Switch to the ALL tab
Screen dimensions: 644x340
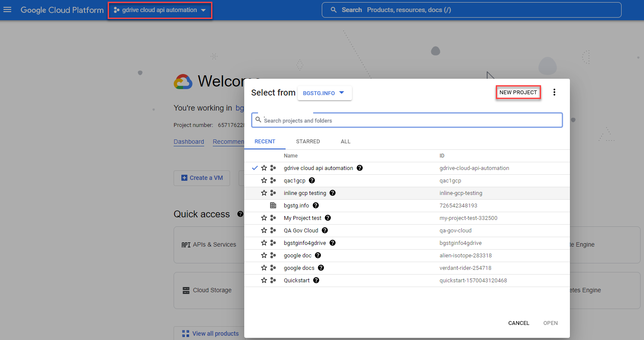point(345,142)
